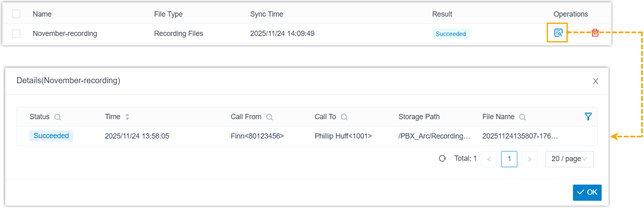Screen dimensions: 644x208
Task: Close the Details dialog with X
Action: (x=595, y=81)
